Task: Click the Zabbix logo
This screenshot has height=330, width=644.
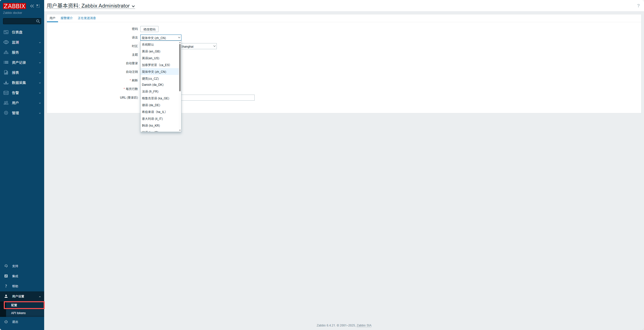Action: tap(14, 6)
